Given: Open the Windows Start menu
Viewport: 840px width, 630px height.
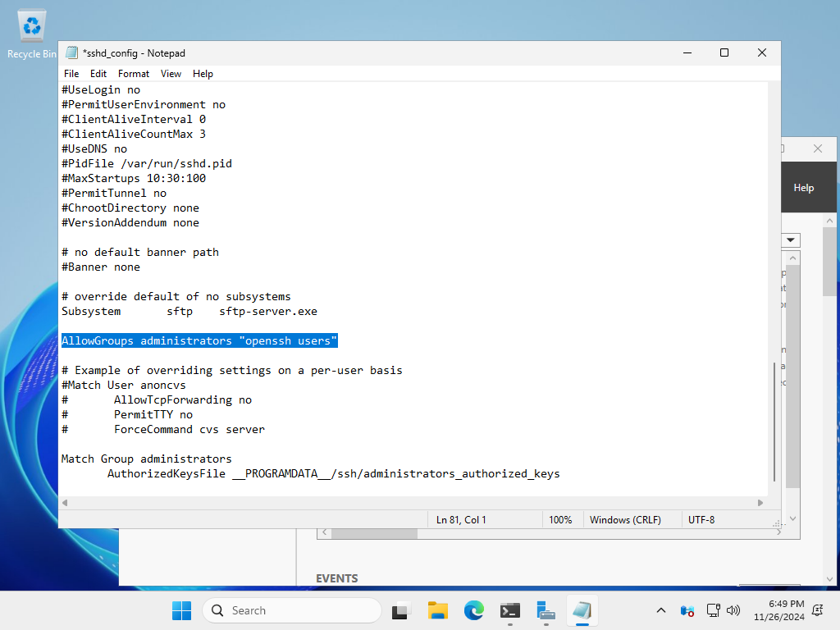Looking at the screenshot, I should point(181,610).
